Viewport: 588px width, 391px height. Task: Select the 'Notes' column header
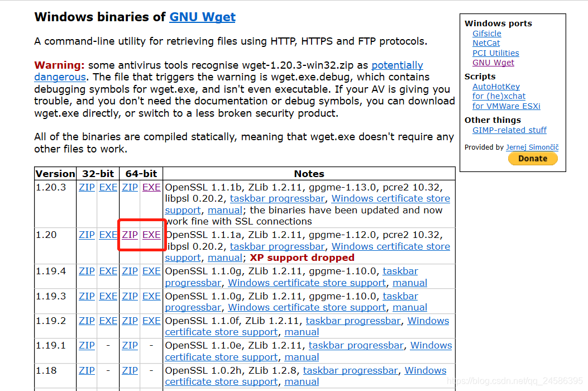coord(309,174)
